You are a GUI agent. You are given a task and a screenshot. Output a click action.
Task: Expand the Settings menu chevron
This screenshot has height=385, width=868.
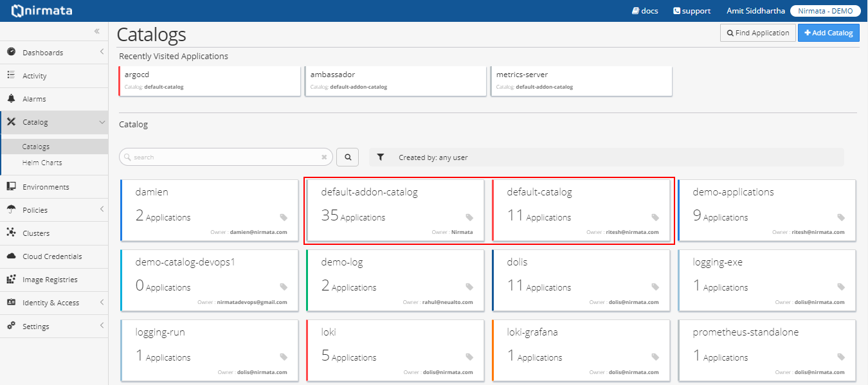pyautogui.click(x=102, y=326)
